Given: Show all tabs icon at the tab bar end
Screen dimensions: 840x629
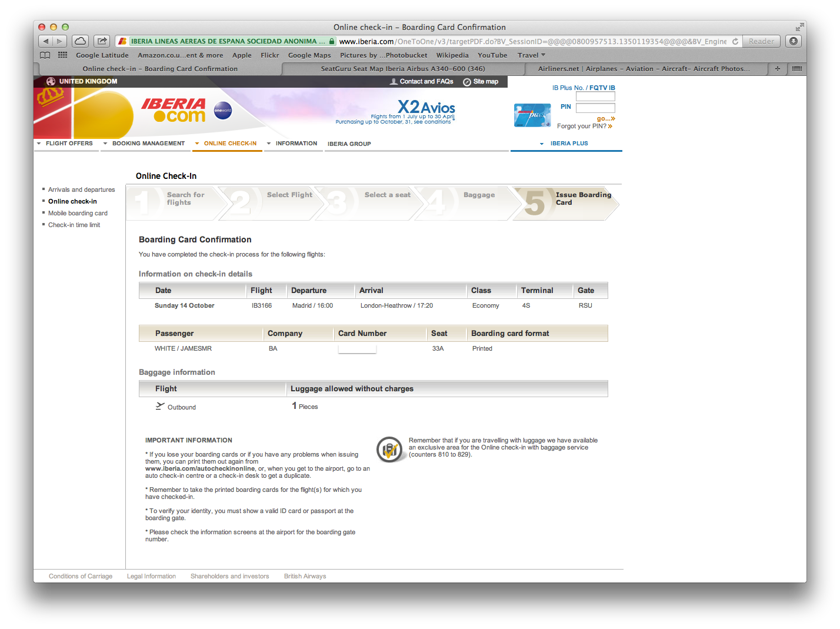Looking at the screenshot, I should [797, 69].
